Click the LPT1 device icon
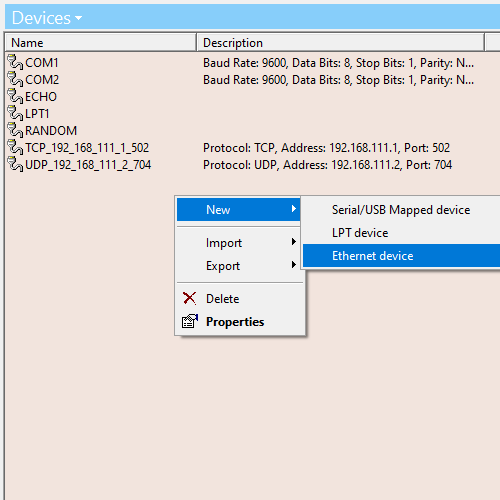The height and width of the screenshot is (500, 500). pyautogui.click(x=15, y=113)
